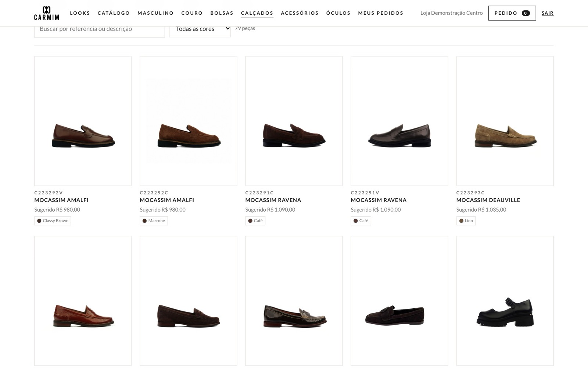Image resolution: width=588 pixels, height=368 pixels.
Task: Click the Sair logout link
Action: tap(547, 13)
